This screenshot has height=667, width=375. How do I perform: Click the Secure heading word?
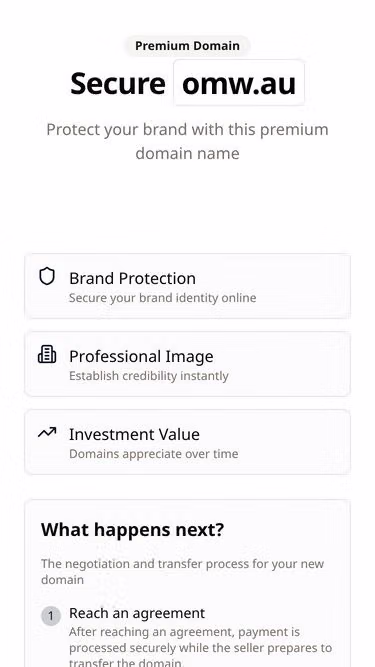click(x=118, y=83)
